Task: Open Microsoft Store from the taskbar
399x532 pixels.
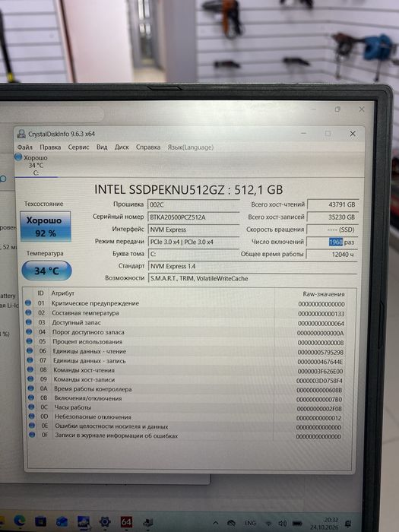Action: click(x=41, y=521)
